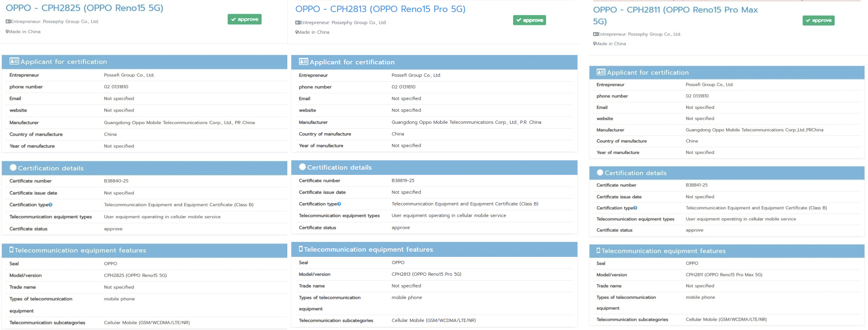
Task: Click the Applicant for certification icon in CPH2825 panel
Action: point(14,61)
